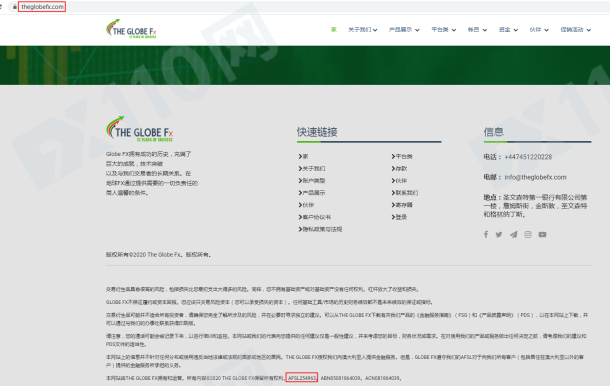Click the padlock icon in address bar
This screenshot has height=386, width=610.
pos(15,7)
